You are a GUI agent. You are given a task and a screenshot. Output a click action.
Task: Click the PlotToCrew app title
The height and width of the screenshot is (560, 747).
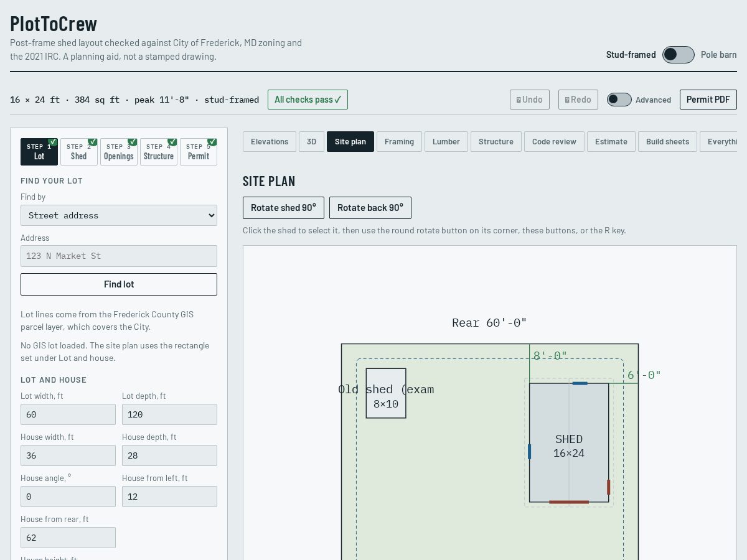[54, 24]
